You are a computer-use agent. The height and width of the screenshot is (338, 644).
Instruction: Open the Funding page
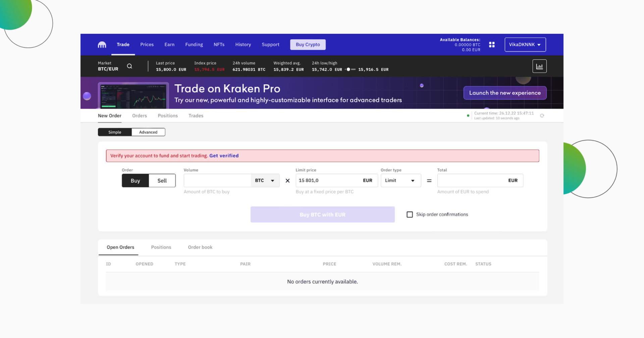click(x=194, y=45)
